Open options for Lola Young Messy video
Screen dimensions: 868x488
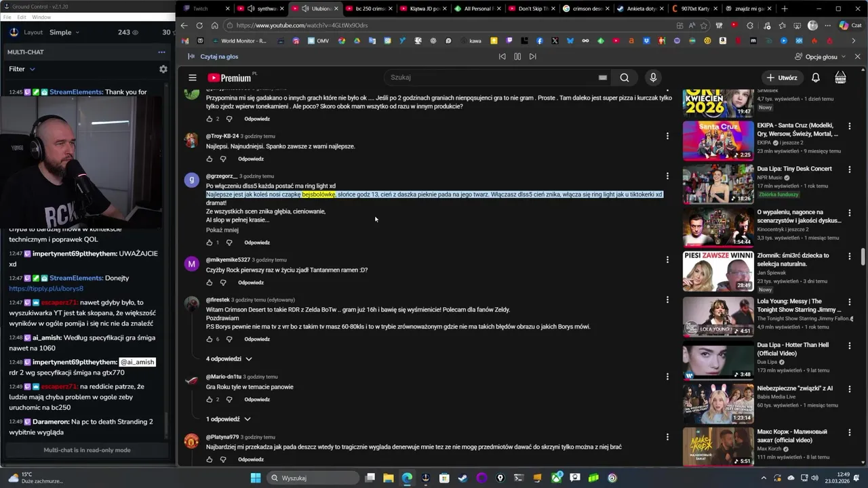[x=850, y=302]
